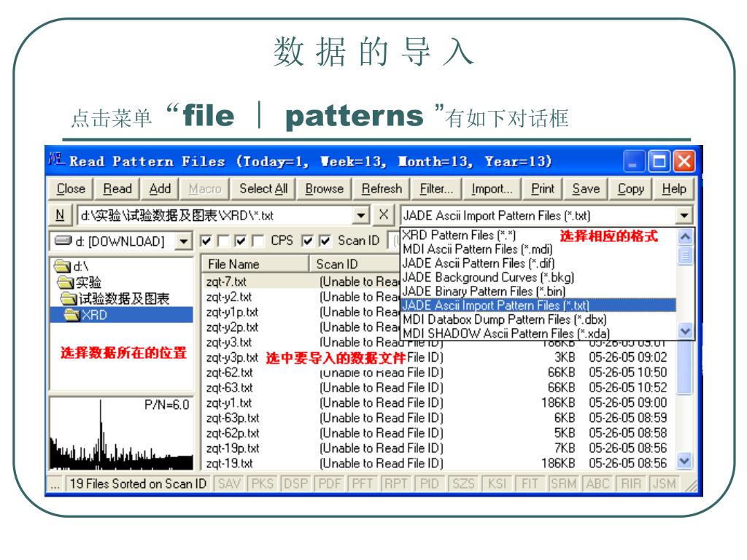
Task: Open Help from the toolbar
Action: click(673, 189)
